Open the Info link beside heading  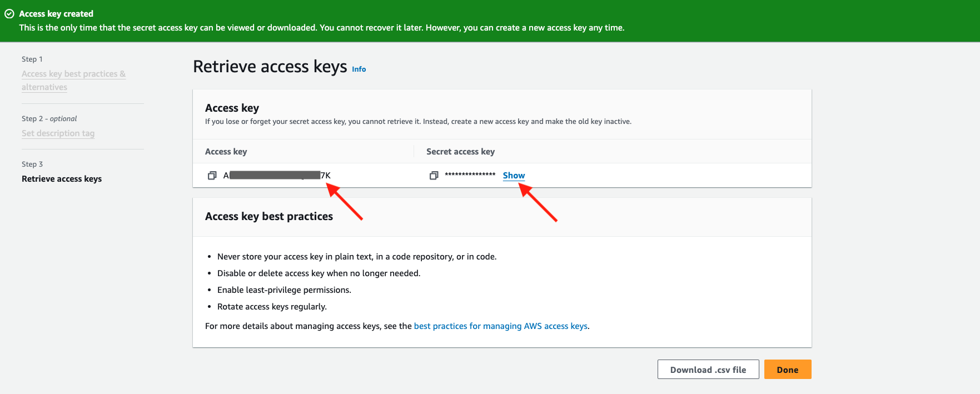pyautogui.click(x=359, y=69)
